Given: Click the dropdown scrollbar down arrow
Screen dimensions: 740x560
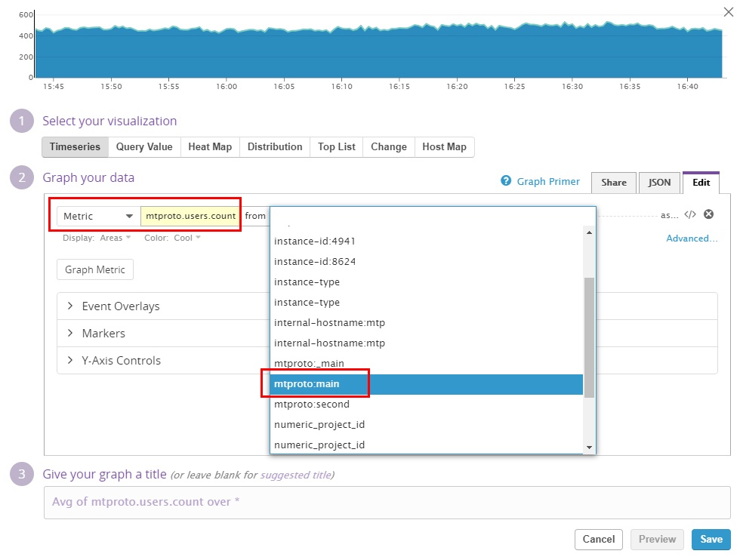Looking at the screenshot, I should pos(589,448).
